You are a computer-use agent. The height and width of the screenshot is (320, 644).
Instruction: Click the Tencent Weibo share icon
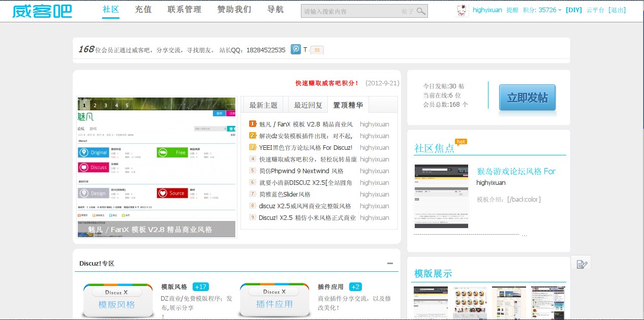click(296, 49)
